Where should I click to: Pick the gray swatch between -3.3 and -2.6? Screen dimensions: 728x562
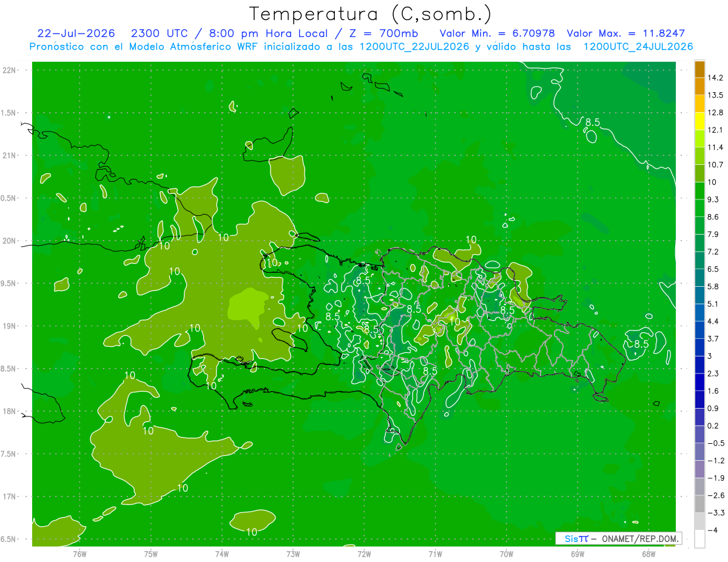click(699, 504)
